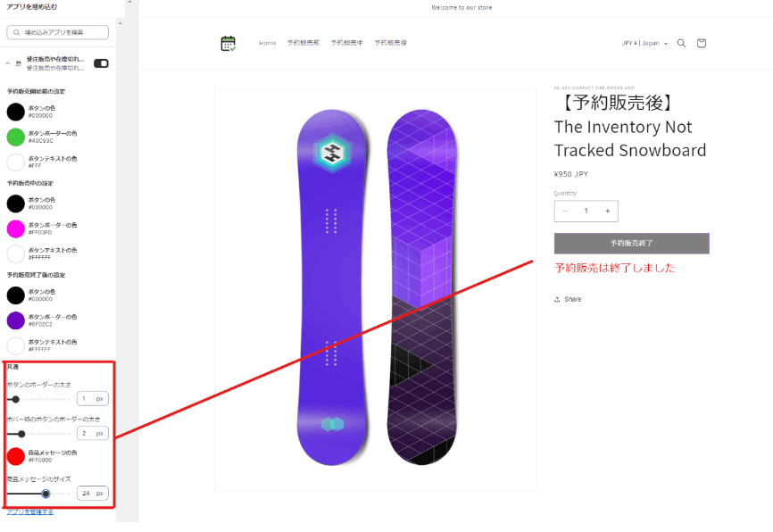Go to the Home menu link
This screenshot has width=773, height=532.
[x=268, y=43]
